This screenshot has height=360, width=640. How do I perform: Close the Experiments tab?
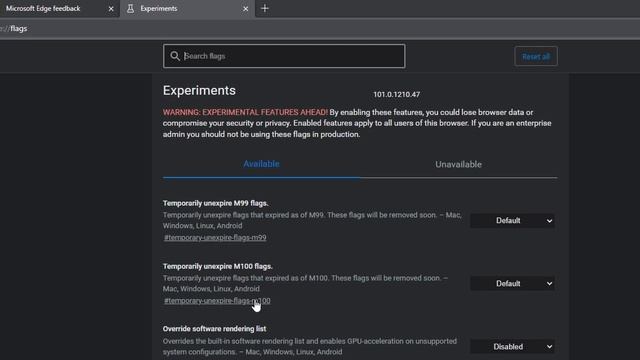tap(245, 9)
